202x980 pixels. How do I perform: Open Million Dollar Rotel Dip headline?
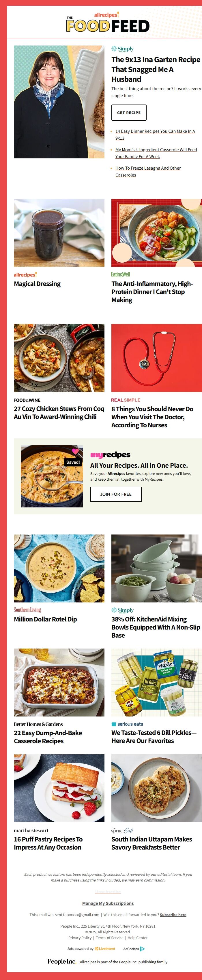coord(45,619)
